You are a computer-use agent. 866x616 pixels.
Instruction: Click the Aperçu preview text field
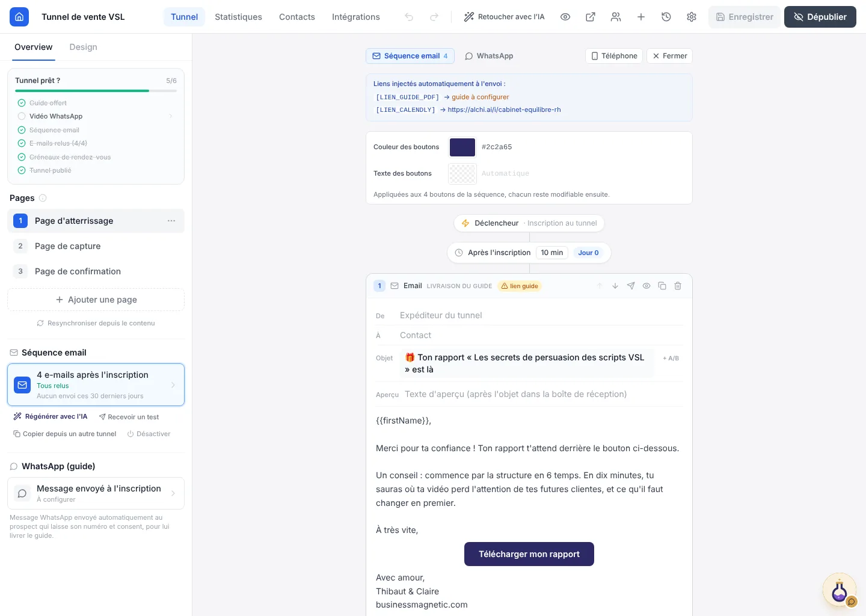[x=541, y=394]
